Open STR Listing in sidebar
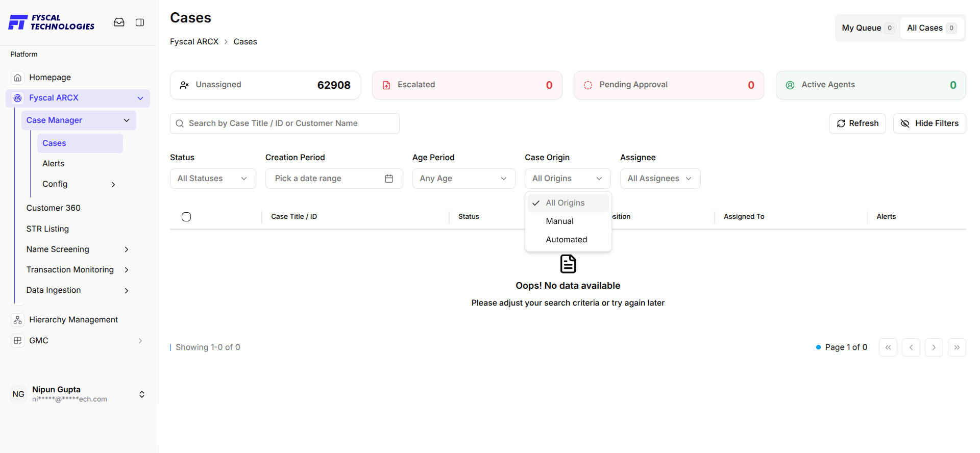The image size is (980, 453). pyautogui.click(x=47, y=229)
